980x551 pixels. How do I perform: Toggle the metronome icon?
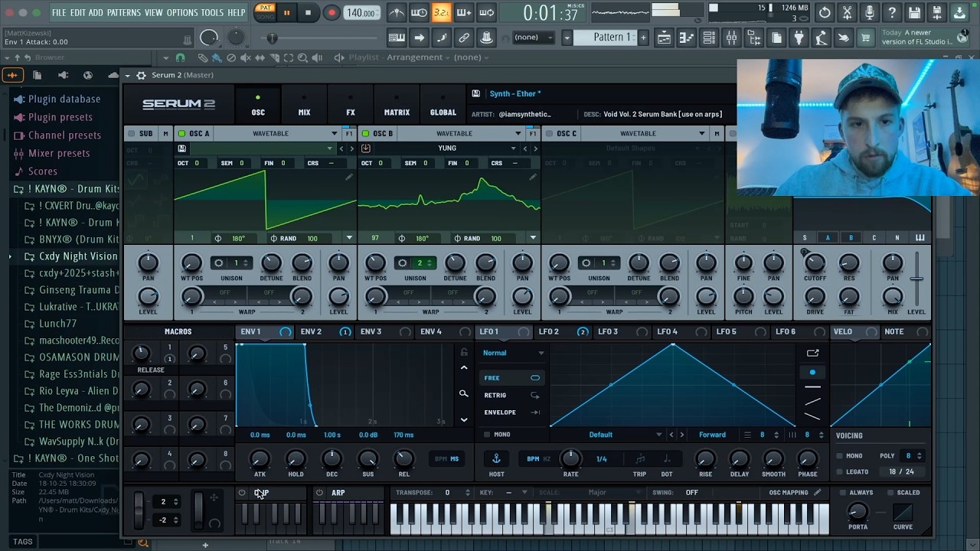(x=397, y=12)
